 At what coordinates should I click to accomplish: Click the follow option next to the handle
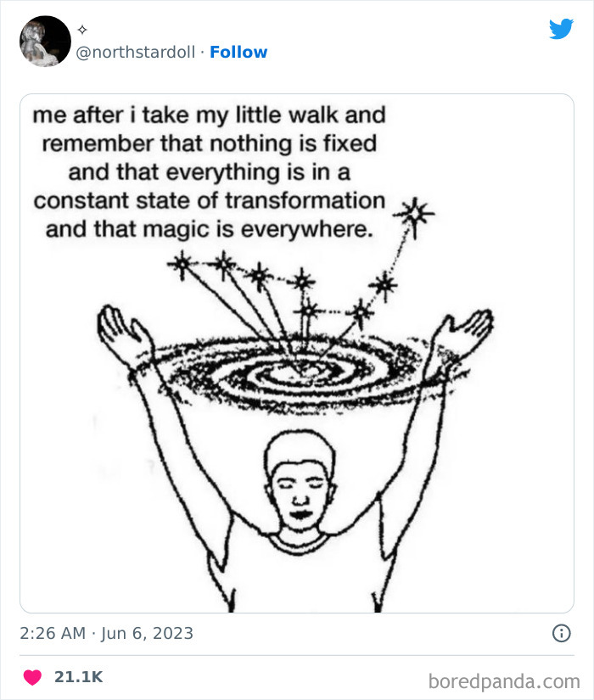coord(238,52)
